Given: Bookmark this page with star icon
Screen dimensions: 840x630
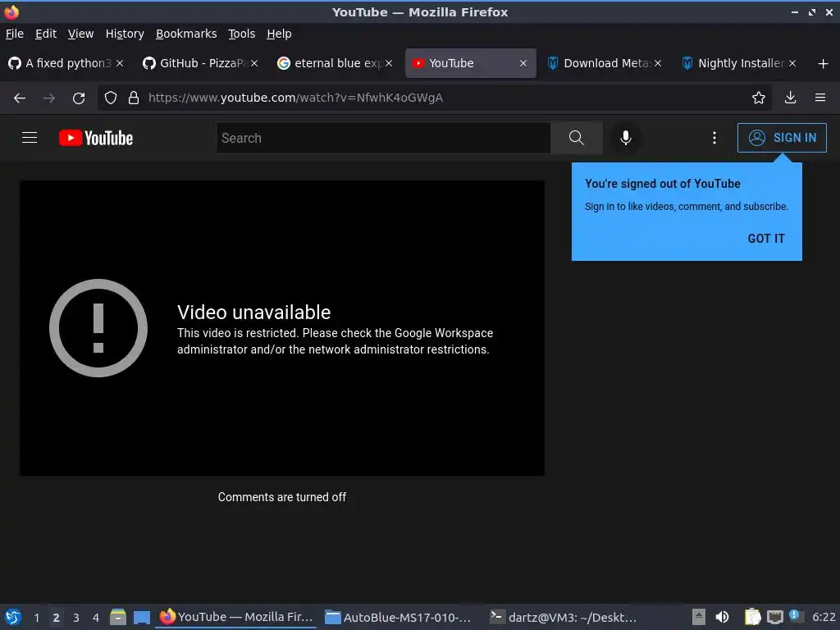Looking at the screenshot, I should click(758, 98).
